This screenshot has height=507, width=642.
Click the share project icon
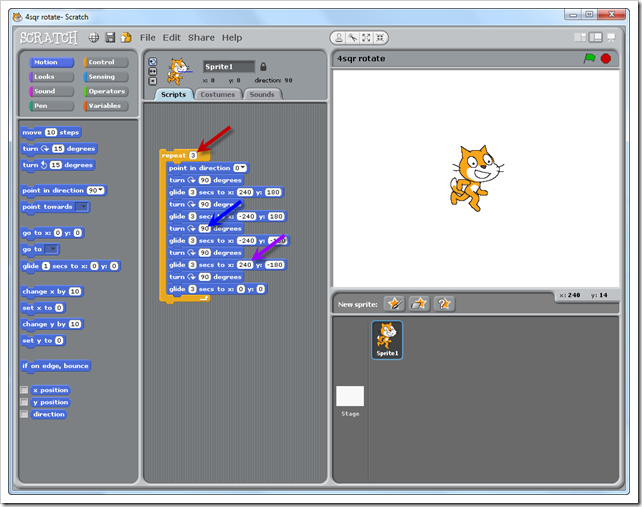126,38
